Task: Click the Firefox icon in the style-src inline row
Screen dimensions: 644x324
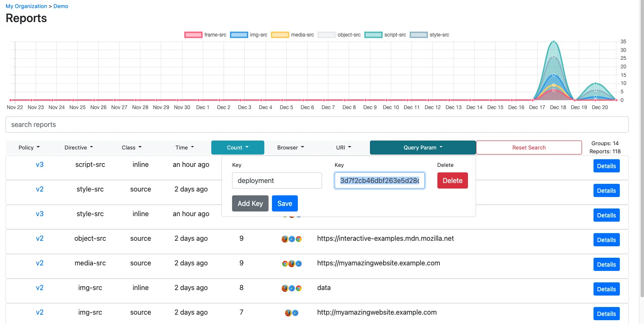Action: coord(292,217)
